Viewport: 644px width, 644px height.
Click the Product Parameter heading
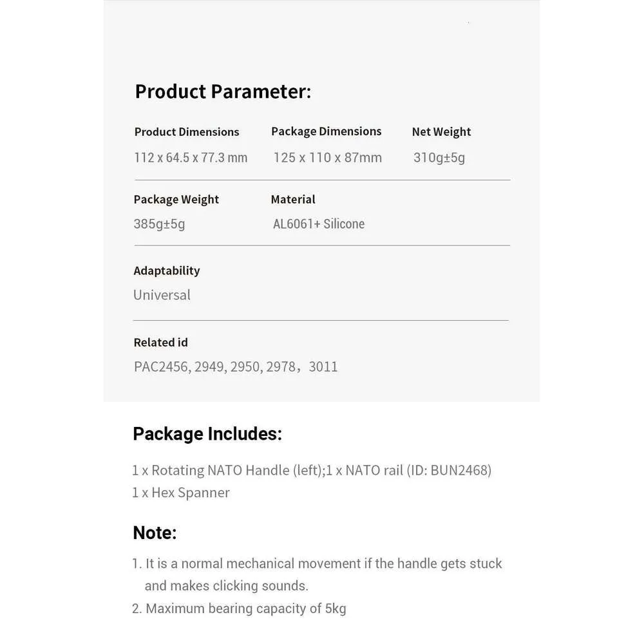click(x=223, y=91)
